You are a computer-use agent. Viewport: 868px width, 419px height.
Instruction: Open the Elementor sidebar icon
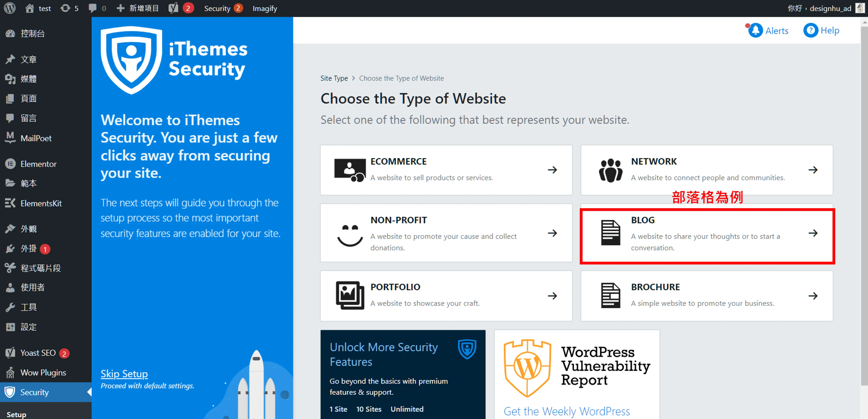coord(10,164)
